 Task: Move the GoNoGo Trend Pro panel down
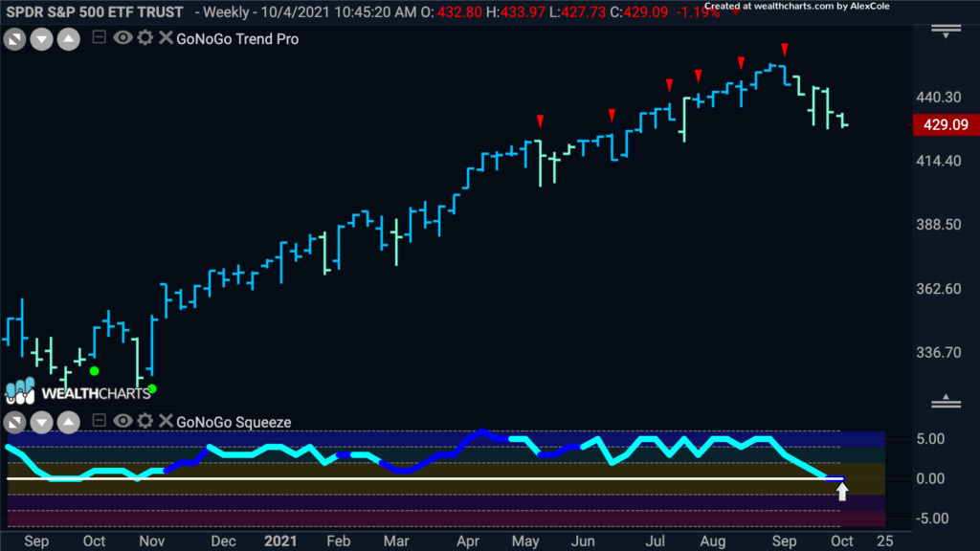pos(42,40)
